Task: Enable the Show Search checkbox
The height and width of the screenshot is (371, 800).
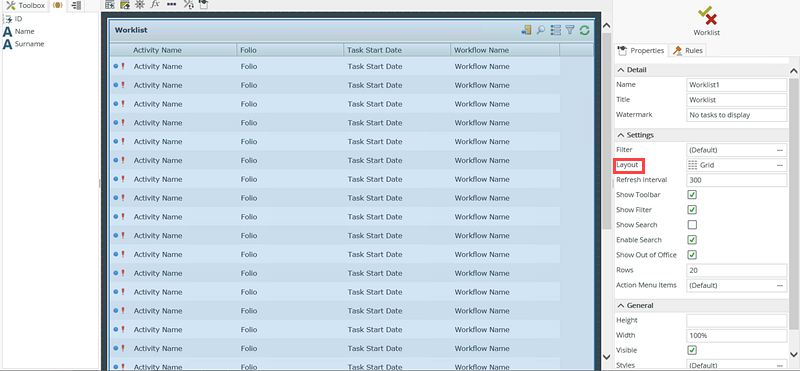Action: (x=692, y=225)
